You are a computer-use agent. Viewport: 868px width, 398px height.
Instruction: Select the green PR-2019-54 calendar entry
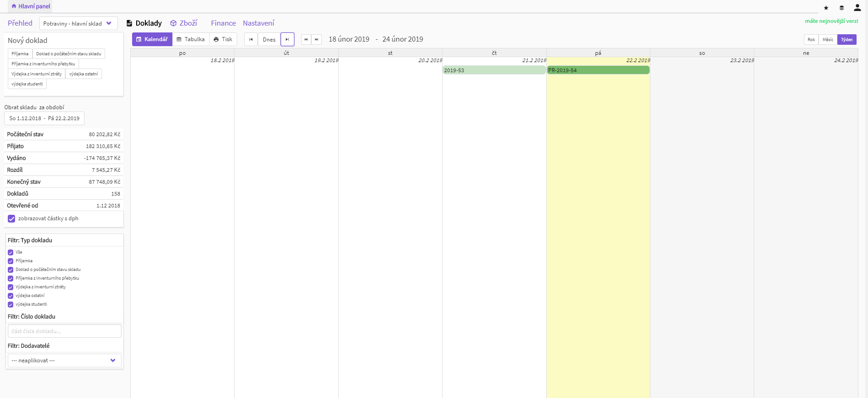[x=598, y=70]
